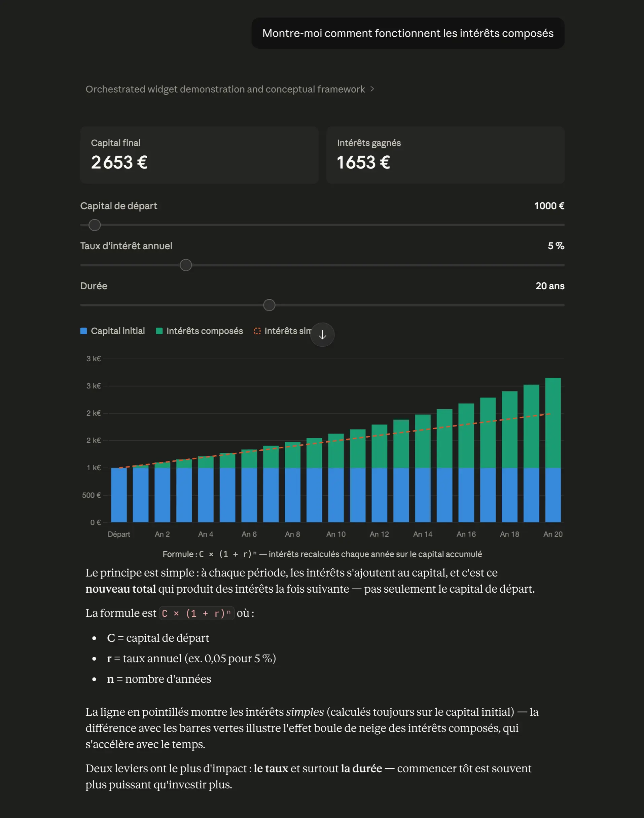Click the scroll-down arrow button over the legend
The width and height of the screenshot is (644, 818).
[x=322, y=335]
